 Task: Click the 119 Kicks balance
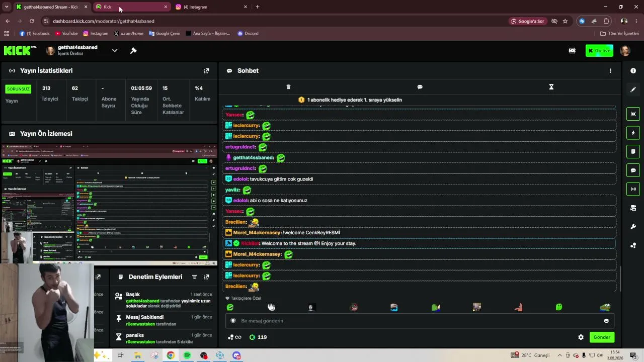[x=258, y=337]
